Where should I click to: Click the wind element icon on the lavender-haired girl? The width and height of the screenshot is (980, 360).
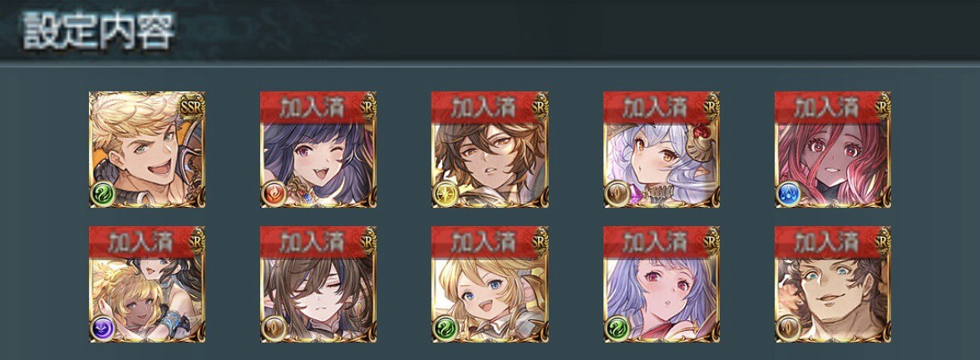617,329
